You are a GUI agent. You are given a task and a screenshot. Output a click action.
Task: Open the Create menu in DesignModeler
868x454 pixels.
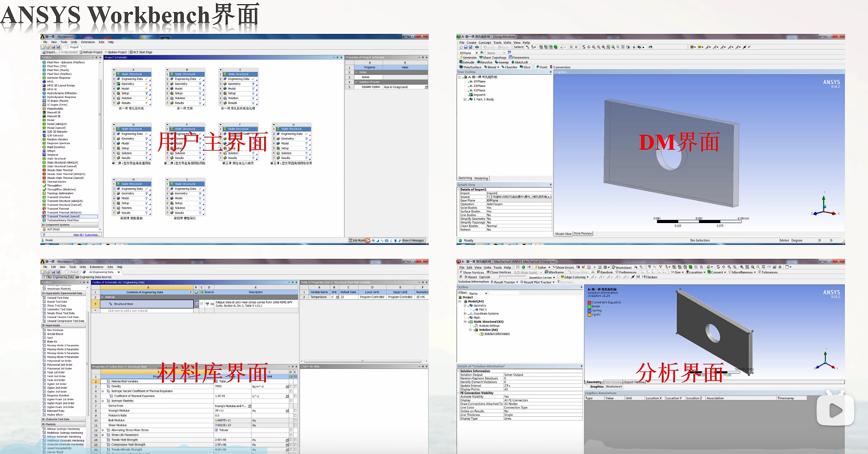tap(471, 43)
